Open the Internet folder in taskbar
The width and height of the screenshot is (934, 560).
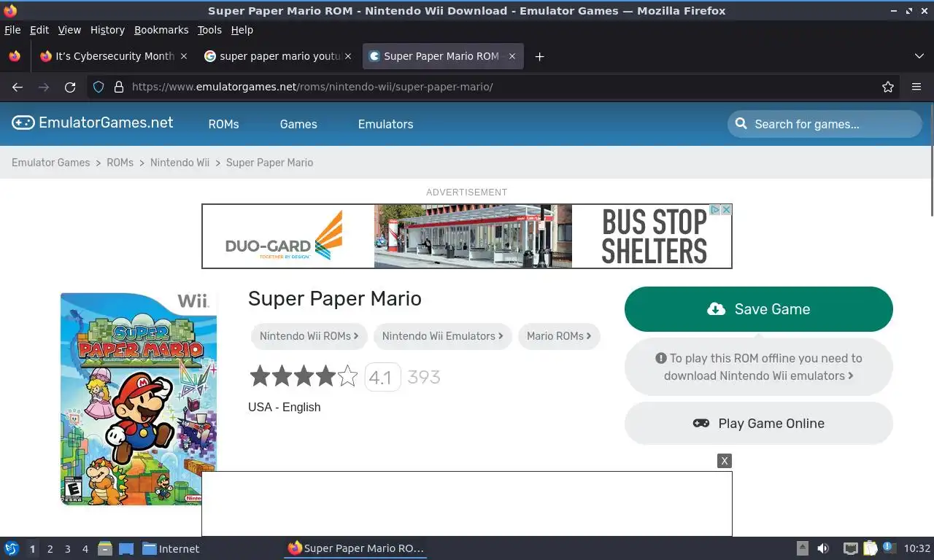click(x=171, y=549)
